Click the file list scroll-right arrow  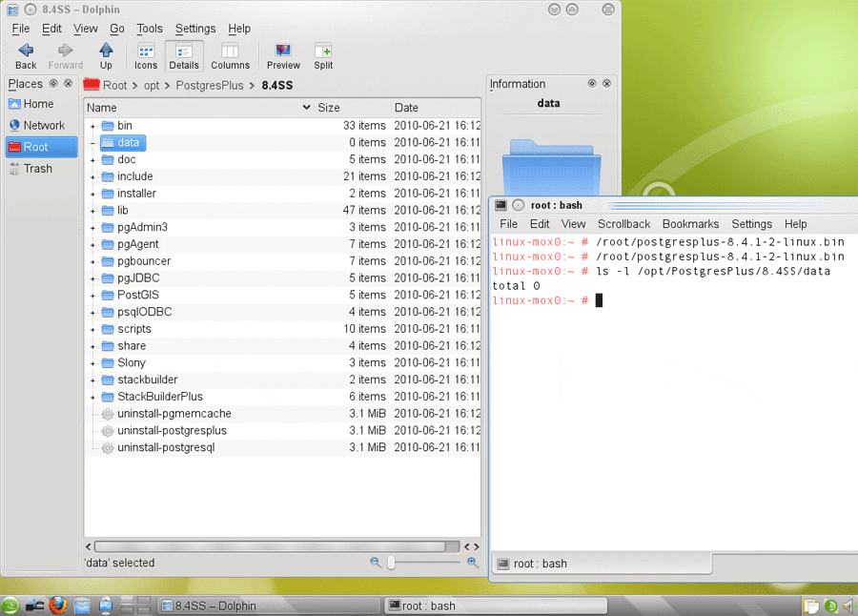[x=477, y=546]
